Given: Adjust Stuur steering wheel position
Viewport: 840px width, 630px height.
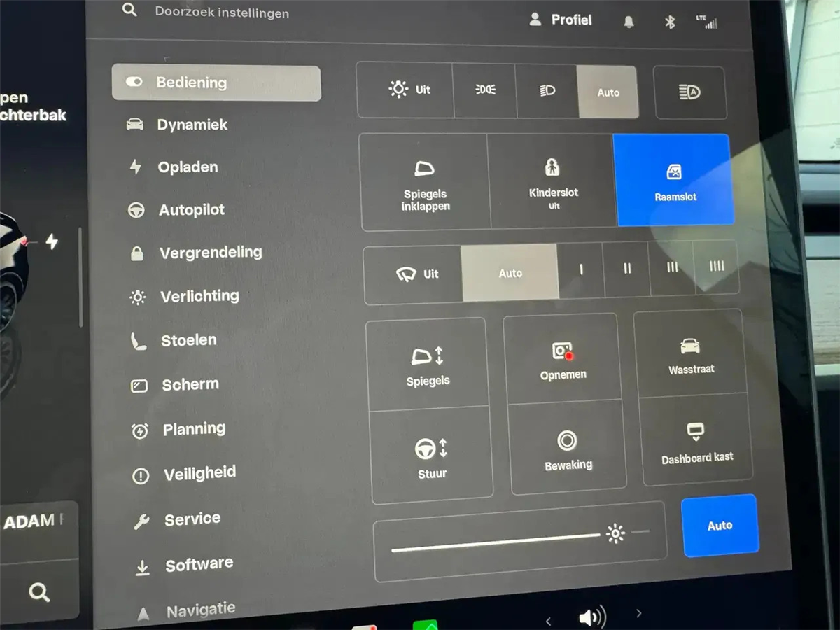Looking at the screenshot, I should (431, 456).
